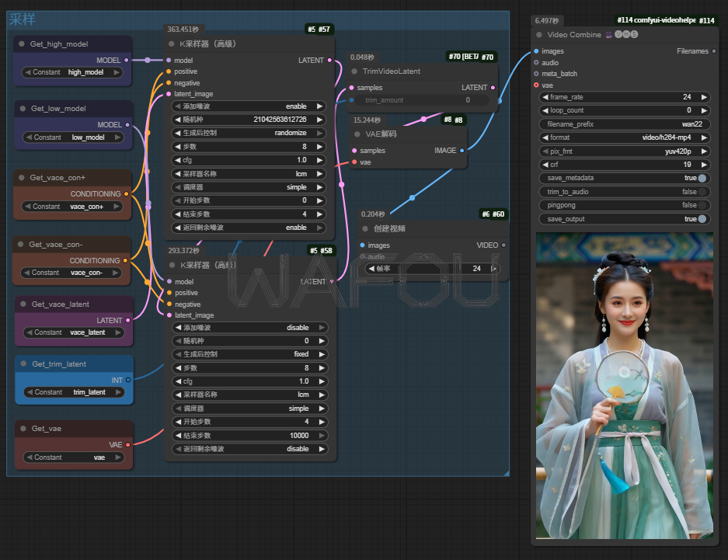Increase crf value using its right arrow
This screenshot has height=560, width=728.
coord(705,165)
